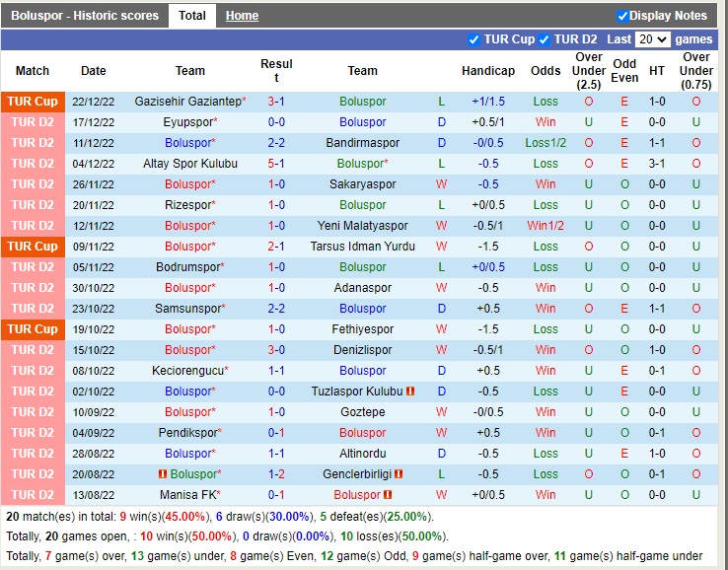Uncheck the TUR Cup filter checkbox
Screen dimensions: 728x570
click(x=474, y=39)
